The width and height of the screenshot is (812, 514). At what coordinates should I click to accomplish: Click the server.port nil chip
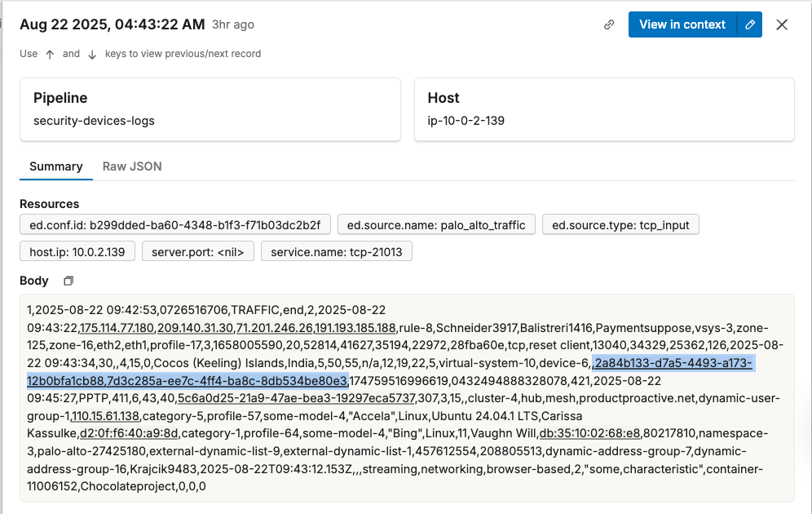click(x=197, y=251)
